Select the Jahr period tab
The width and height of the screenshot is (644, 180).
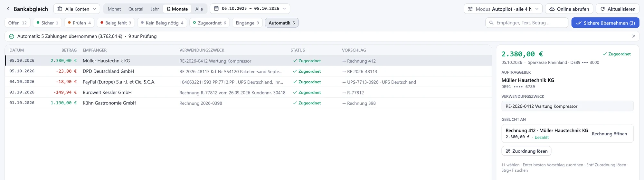click(155, 9)
